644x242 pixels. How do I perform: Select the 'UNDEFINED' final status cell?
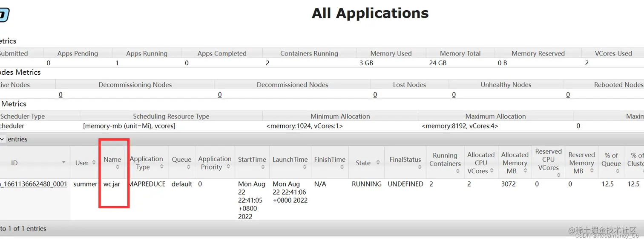[405, 184]
